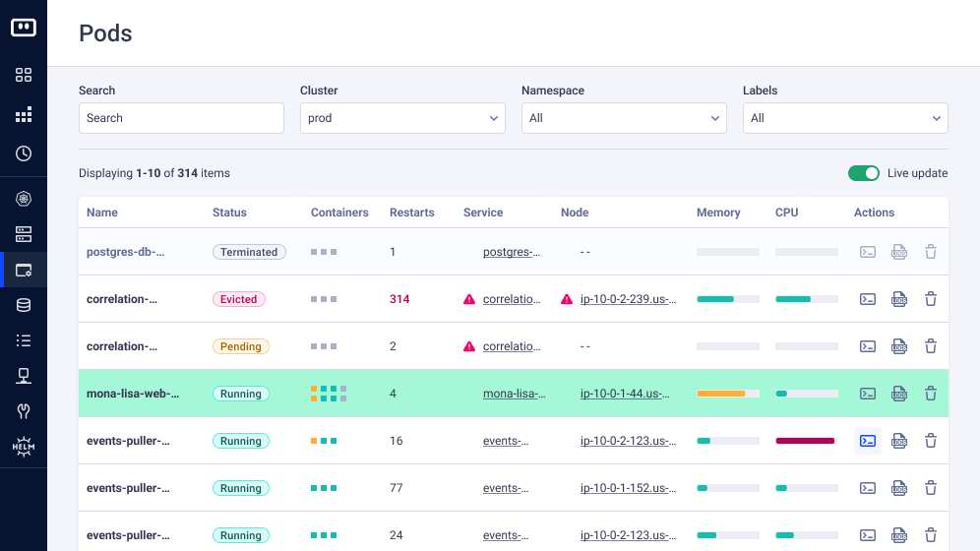Sort by the Status column header
The image size is (980, 551).
(229, 213)
